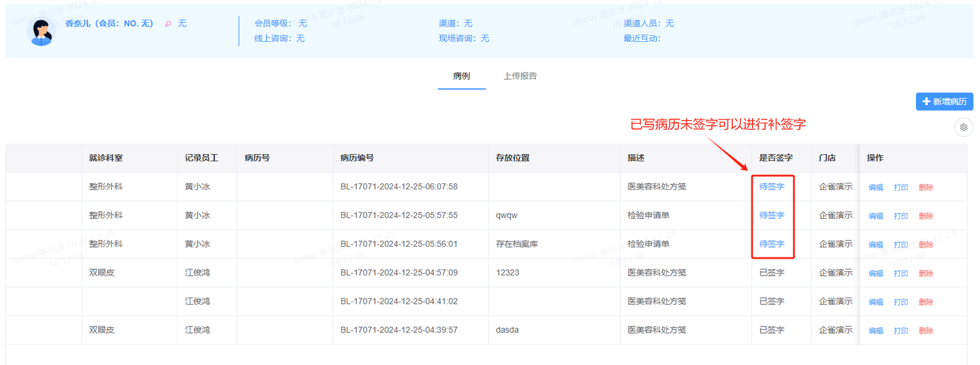Image resolution: width=980 pixels, height=365 pixels.
Task: Click the 新增病历 button
Action: tap(945, 102)
